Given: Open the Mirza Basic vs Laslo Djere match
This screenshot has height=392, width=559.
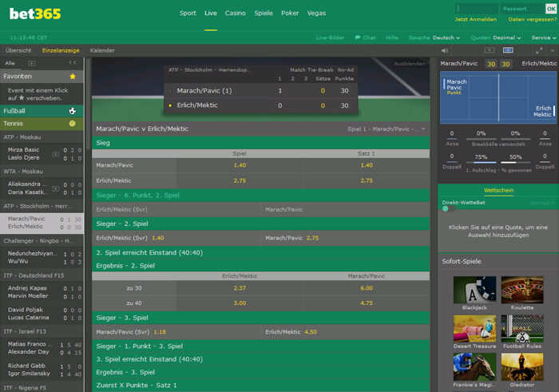Looking at the screenshot, I should click(42, 153).
